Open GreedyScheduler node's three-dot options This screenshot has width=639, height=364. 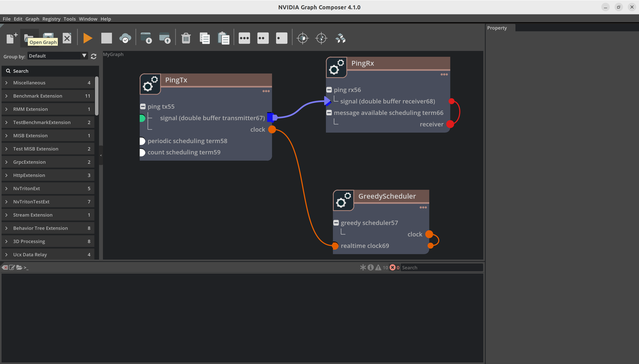coord(423,207)
